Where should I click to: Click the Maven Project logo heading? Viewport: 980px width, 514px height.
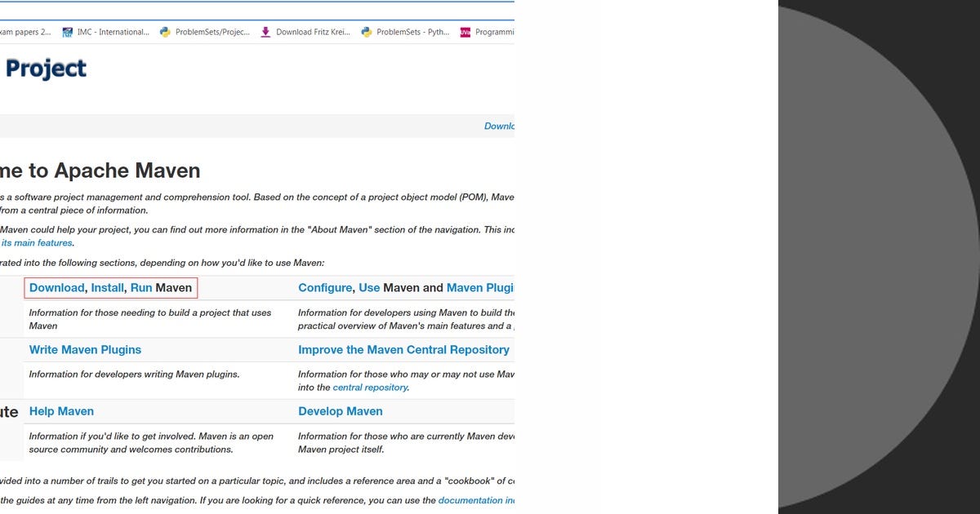pos(45,69)
